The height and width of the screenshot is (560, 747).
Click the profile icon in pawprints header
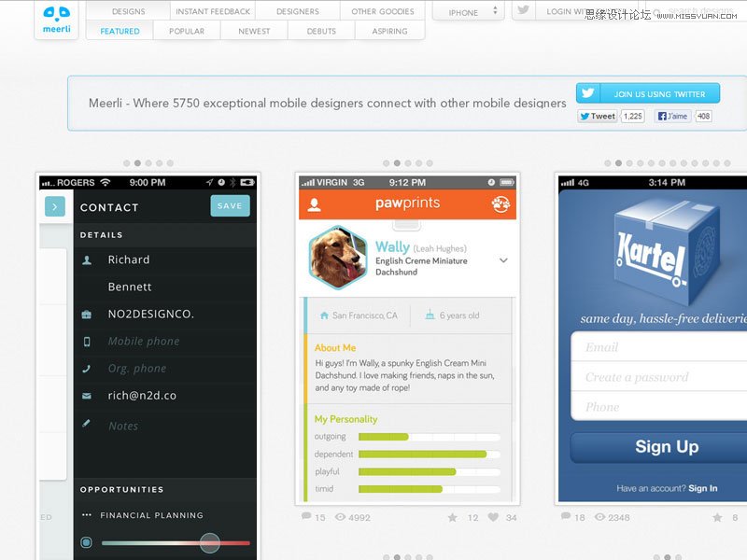[314, 204]
